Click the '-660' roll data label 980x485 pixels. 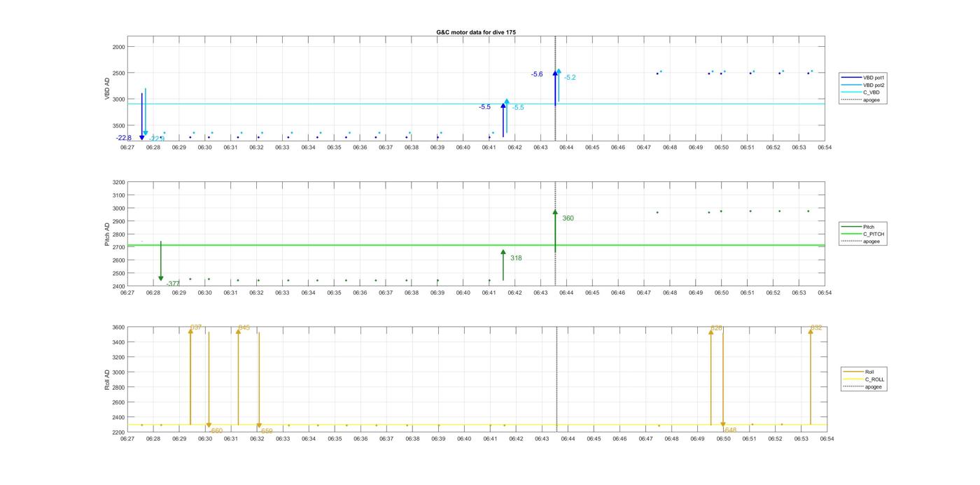[216, 431]
